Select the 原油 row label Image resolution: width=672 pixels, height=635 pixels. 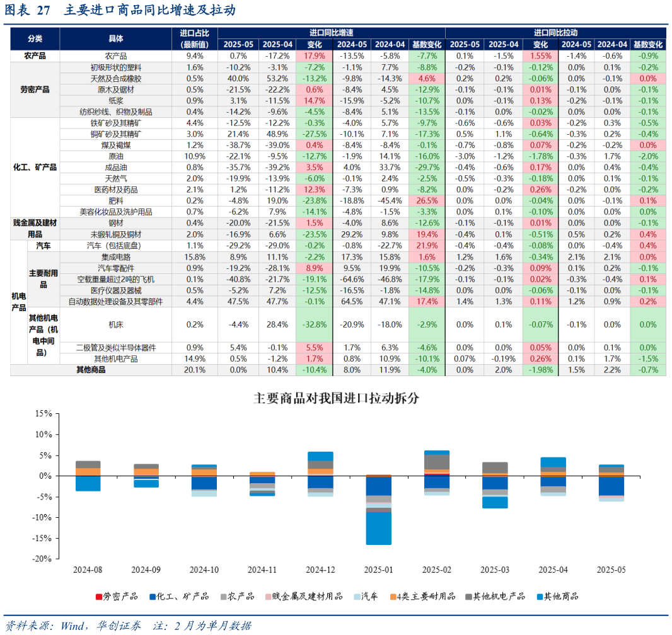click(115, 156)
